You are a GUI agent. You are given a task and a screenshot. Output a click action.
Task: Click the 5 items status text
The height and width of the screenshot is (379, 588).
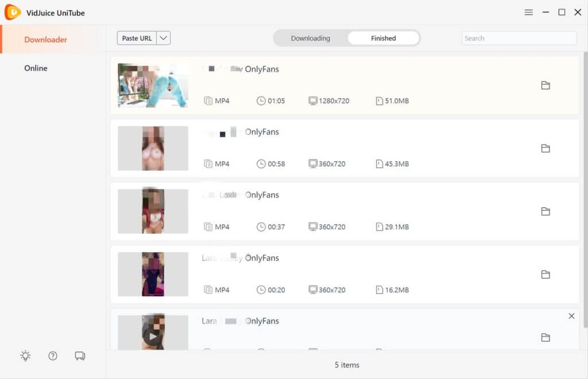point(347,365)
